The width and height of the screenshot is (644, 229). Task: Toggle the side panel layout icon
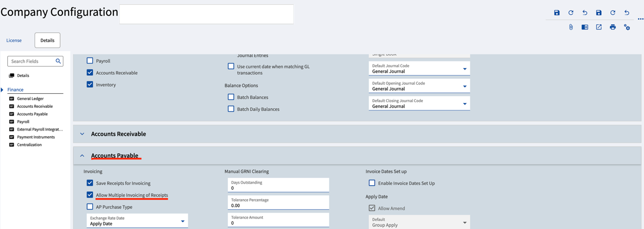coord(585,27)
